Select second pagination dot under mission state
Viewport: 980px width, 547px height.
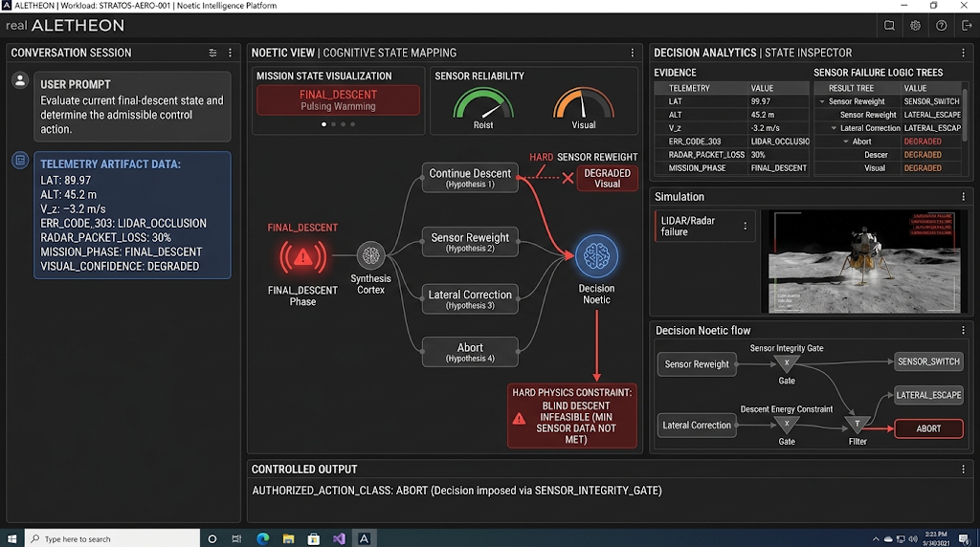(x=333, y=124)
